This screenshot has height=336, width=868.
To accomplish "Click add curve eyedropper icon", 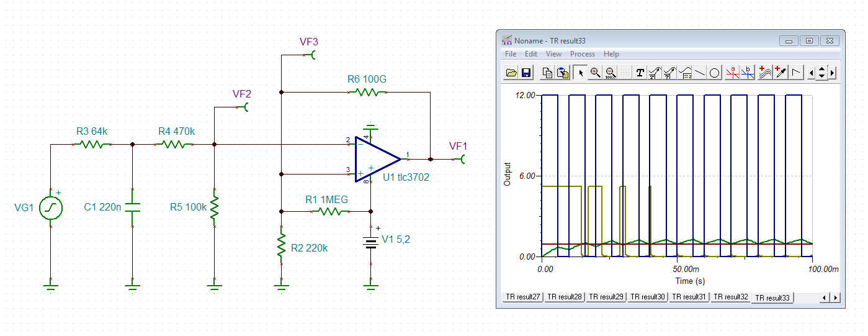I will [x=781, y=73].
